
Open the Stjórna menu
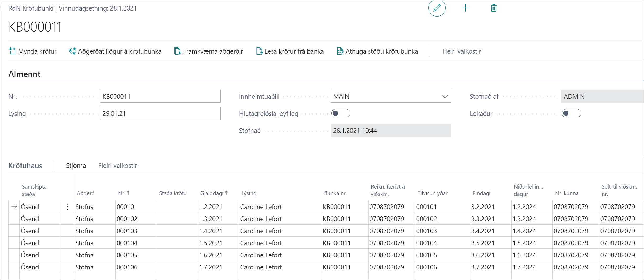click(76, 165)
